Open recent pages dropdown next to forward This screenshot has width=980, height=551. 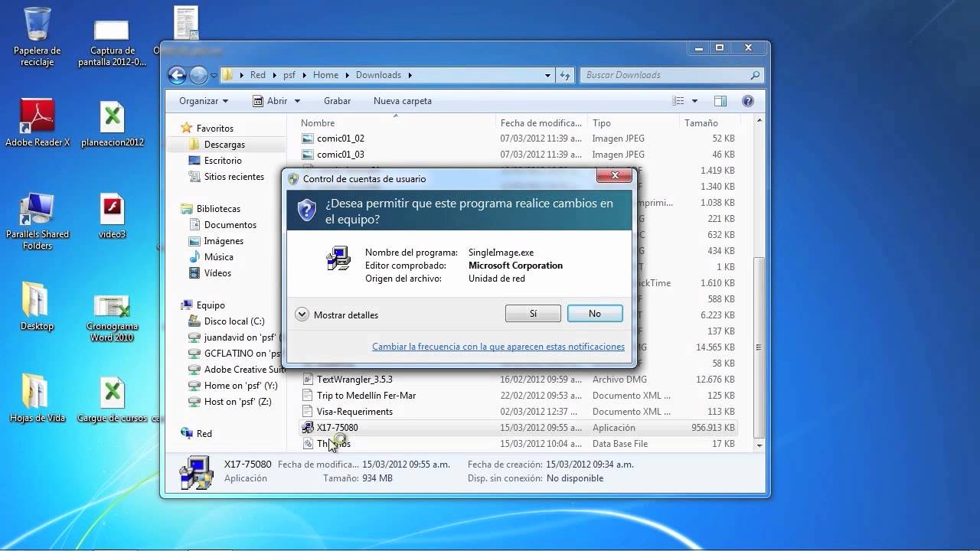click(x=214, y=76)
